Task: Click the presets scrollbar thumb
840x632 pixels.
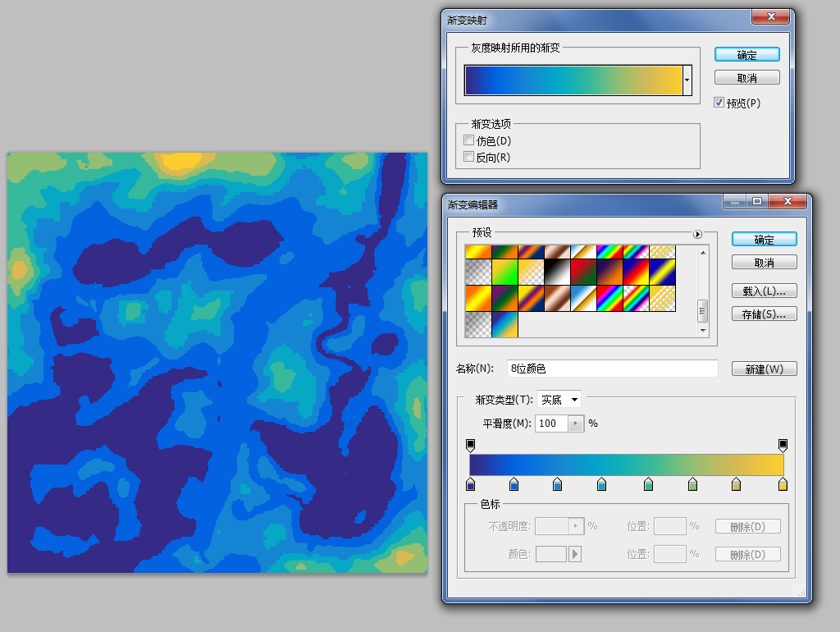Action: pyautogui.click(x=702, y=311)
